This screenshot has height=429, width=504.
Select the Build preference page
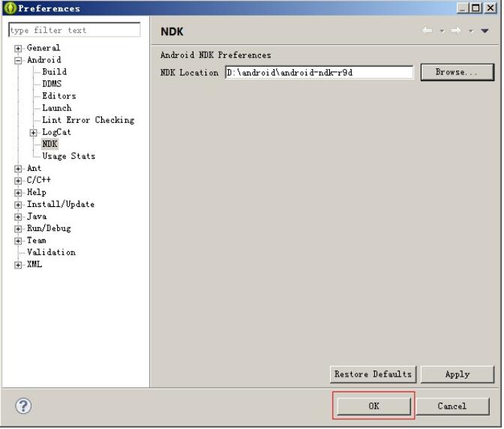coord(55,72)
